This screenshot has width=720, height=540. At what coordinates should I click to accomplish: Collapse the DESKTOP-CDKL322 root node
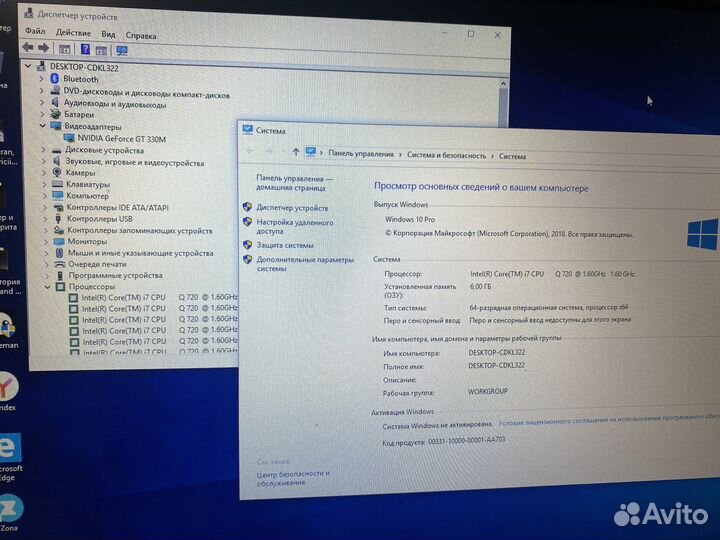coord(28,66)
